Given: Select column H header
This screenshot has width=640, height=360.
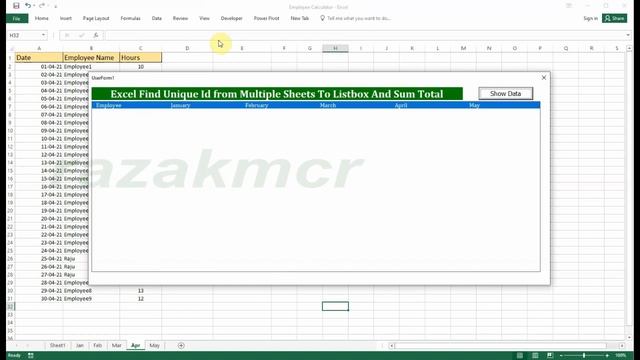Looking at the screenshot, I should (335, 48).
